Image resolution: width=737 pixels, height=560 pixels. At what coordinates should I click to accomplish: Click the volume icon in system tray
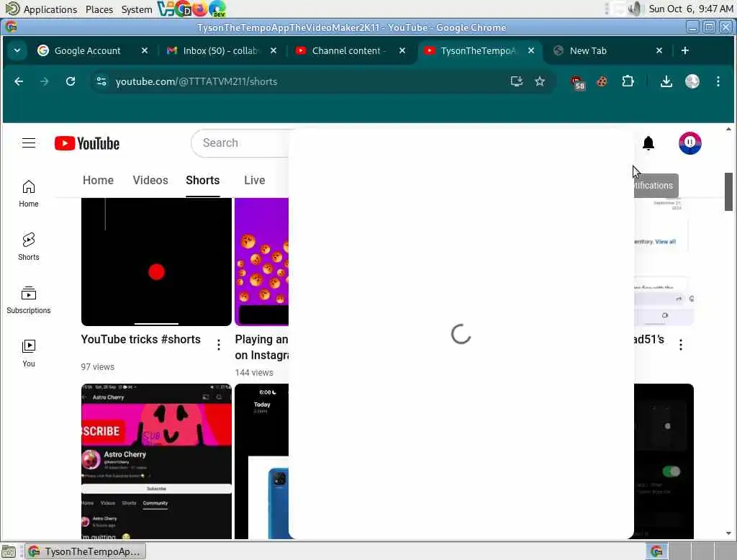(635, 9)
